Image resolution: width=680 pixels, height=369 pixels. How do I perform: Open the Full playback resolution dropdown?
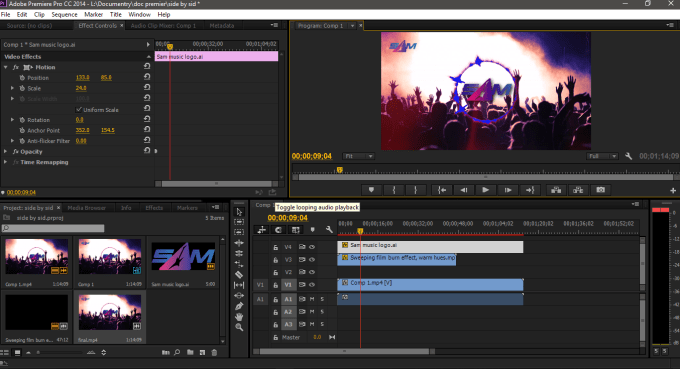(x=602, y=156)
